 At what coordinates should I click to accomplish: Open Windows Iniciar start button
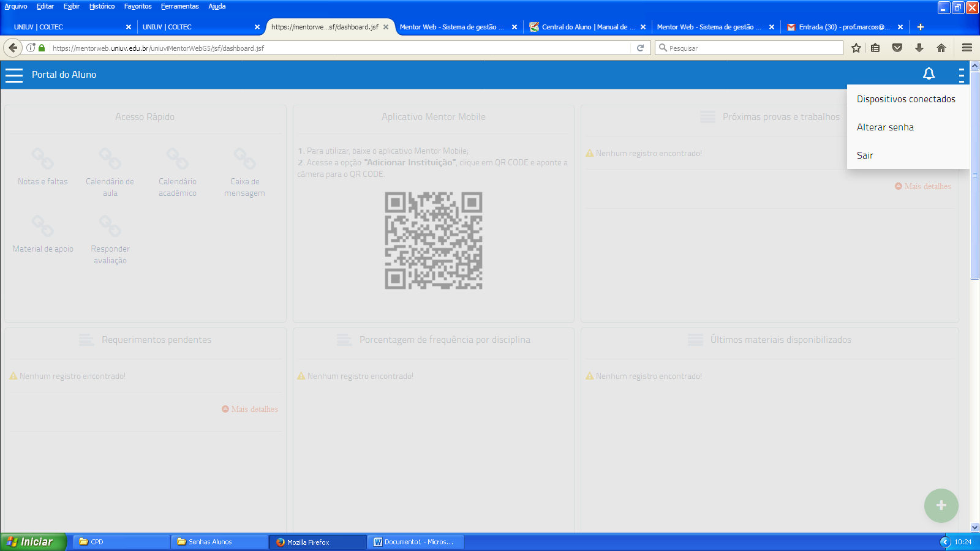pos(31,542)
